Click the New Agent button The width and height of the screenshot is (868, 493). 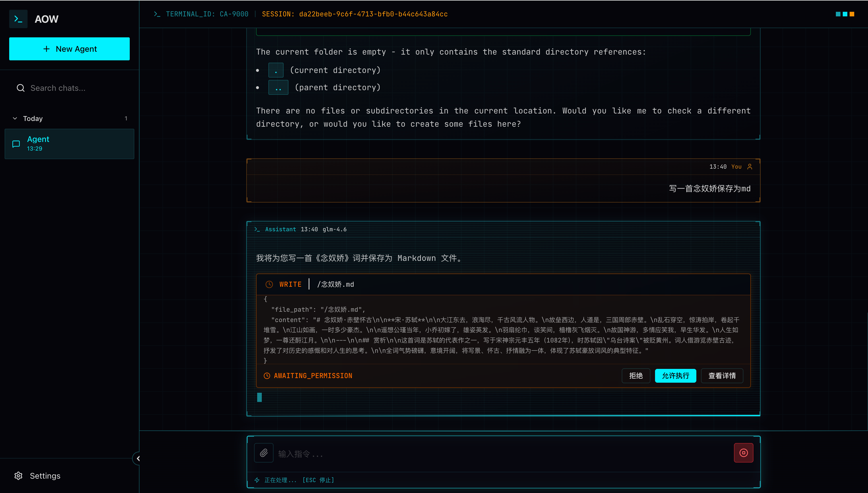point(69,49)
